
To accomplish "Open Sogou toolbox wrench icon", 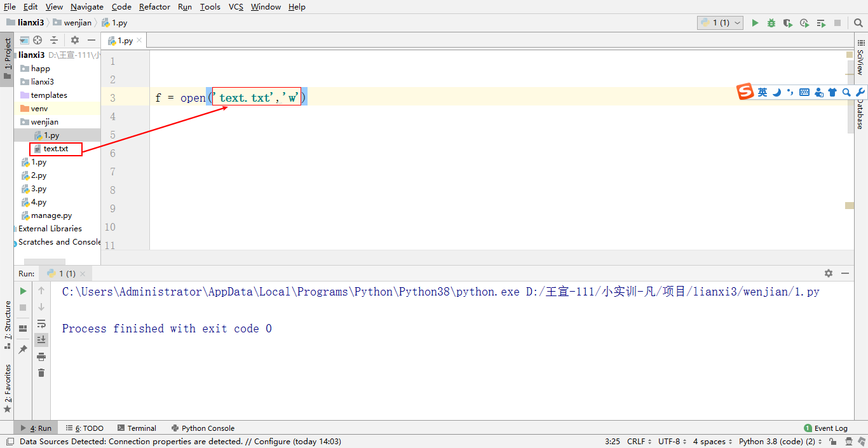I will point(860,92).
